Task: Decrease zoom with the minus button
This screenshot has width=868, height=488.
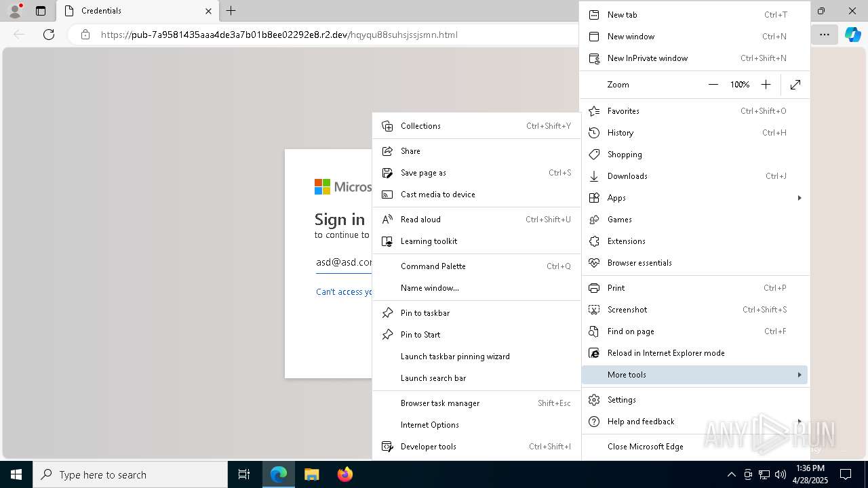Action: (713, 85)
